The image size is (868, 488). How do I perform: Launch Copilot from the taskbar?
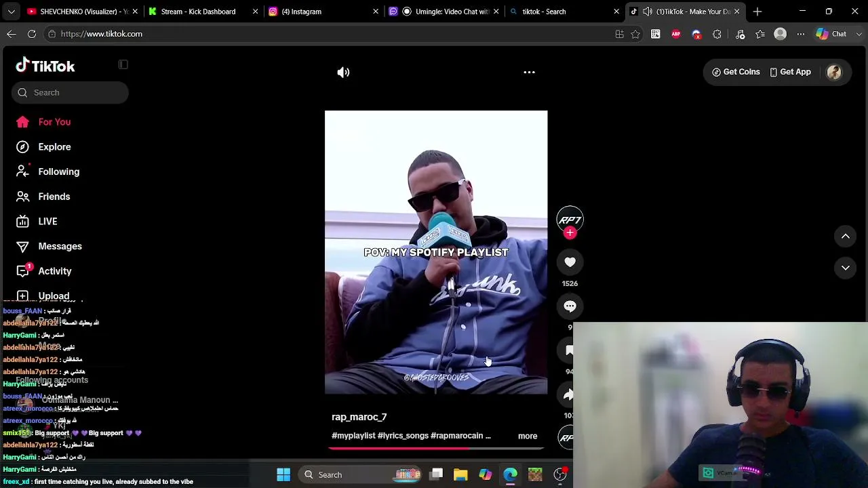click(x=486, y=474)
